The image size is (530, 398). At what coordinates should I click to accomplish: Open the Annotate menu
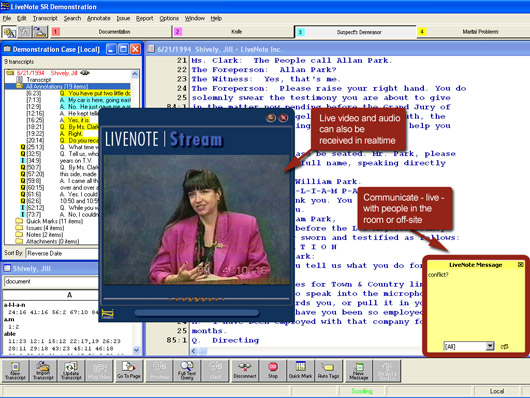[x=99, y=18]
